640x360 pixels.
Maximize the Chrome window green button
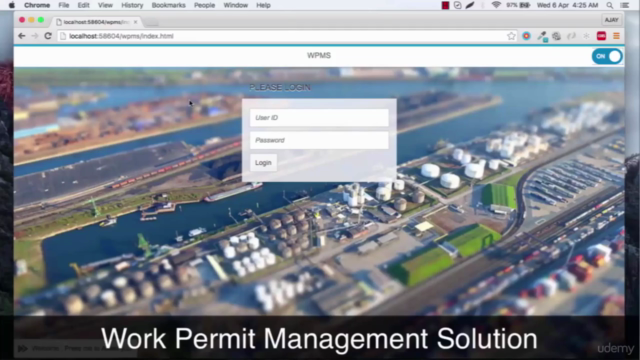coord(41,20)
